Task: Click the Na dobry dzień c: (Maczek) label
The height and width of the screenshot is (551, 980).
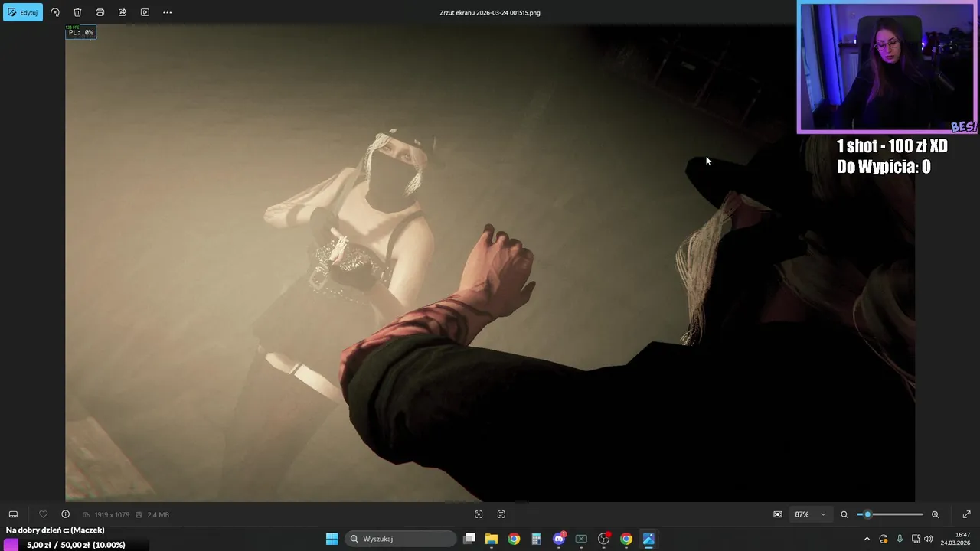Action: tap(55, 530)
